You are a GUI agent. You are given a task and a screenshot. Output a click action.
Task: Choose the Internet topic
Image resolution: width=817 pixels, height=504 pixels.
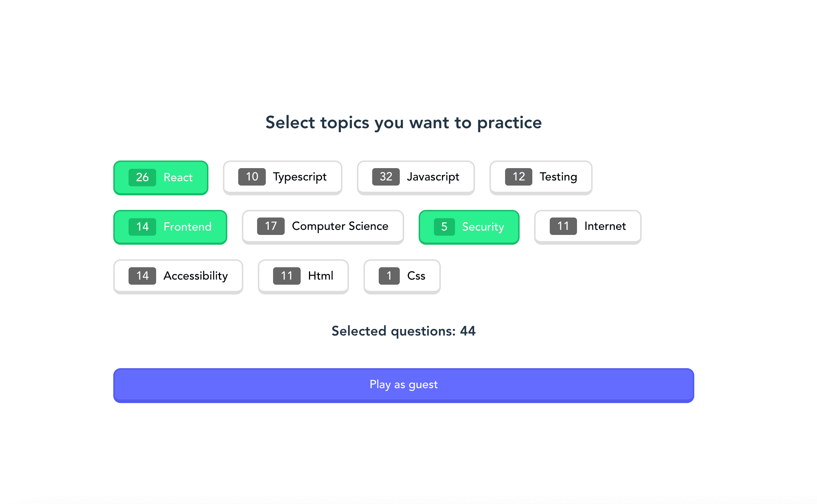click(x=588, y=227)
